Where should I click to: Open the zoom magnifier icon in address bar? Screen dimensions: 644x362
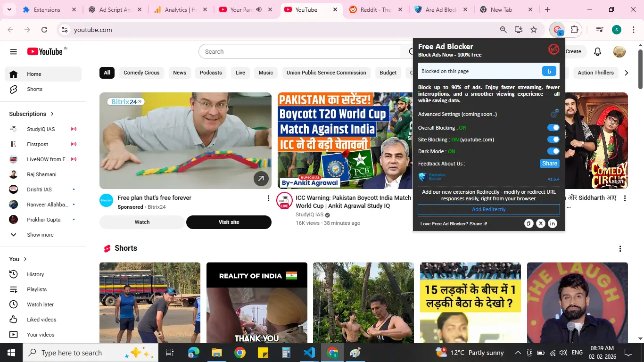coord(504,30)
